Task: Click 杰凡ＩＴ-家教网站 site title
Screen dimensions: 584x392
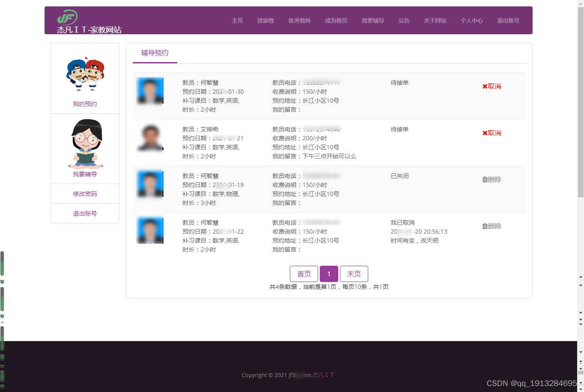Action: pos(89,30)
